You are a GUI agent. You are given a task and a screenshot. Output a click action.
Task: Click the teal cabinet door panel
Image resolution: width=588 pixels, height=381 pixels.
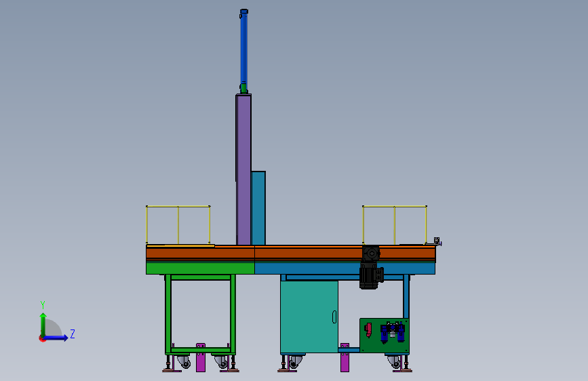pos(309,317)
